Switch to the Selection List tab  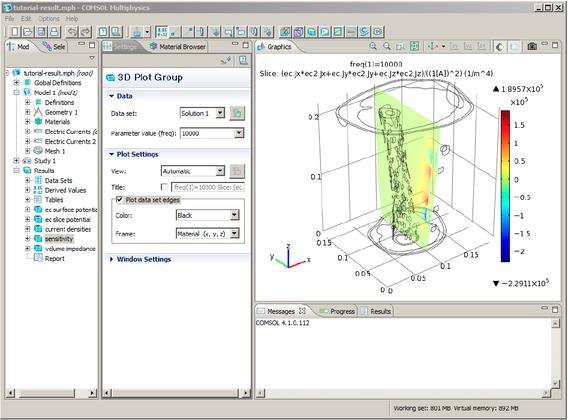click(54, 47)
